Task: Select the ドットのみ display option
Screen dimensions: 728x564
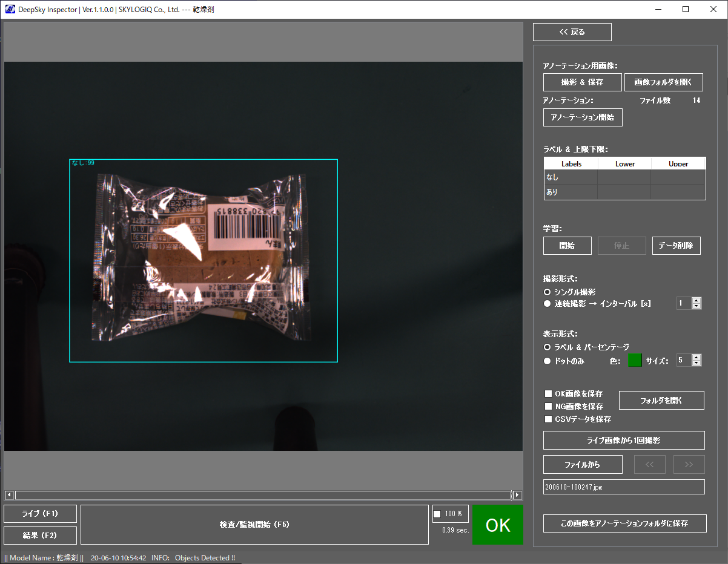Action: pyautogui.click(x=548, y=361)
